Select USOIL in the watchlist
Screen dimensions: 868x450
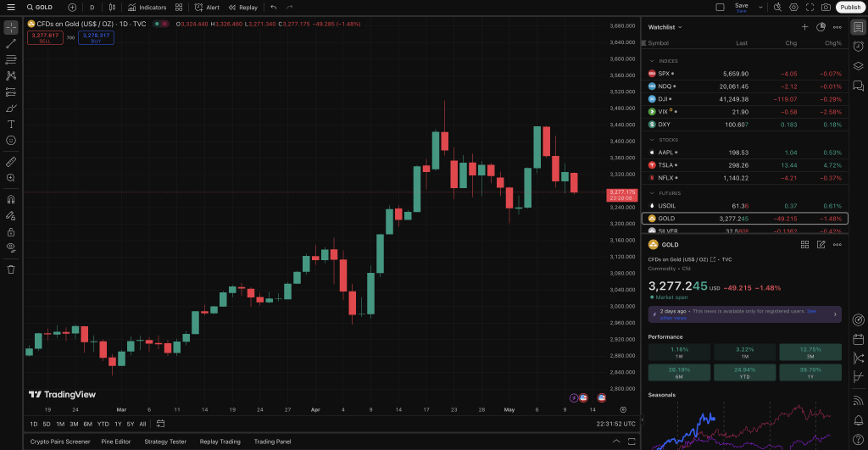tap(745, 206)
